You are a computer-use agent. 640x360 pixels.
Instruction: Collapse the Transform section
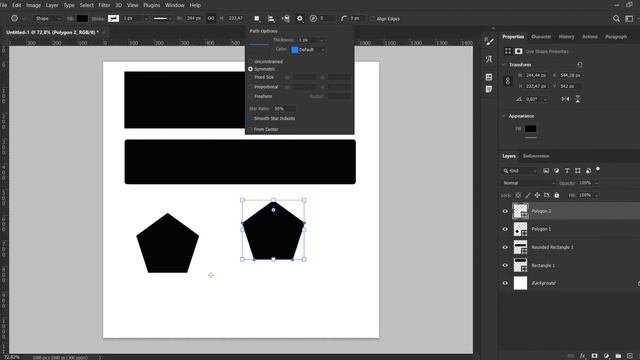tap(504, 64)
